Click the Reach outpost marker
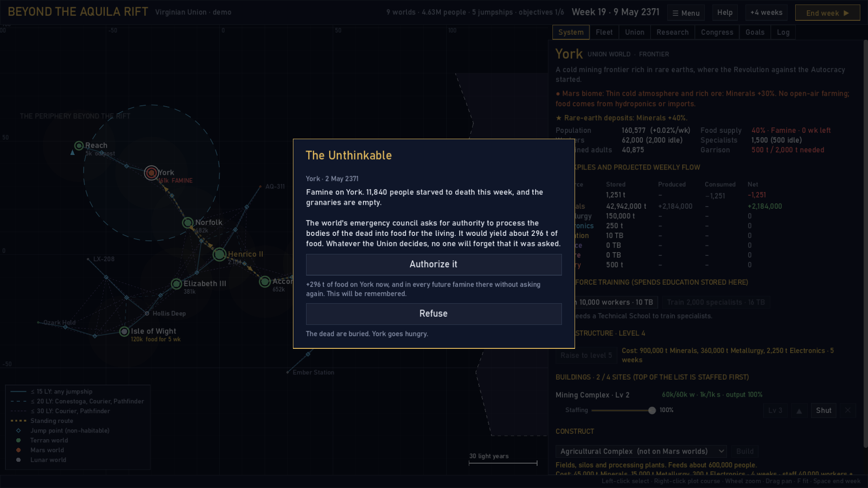Screen dimensions: 868x488 point(79,145)
